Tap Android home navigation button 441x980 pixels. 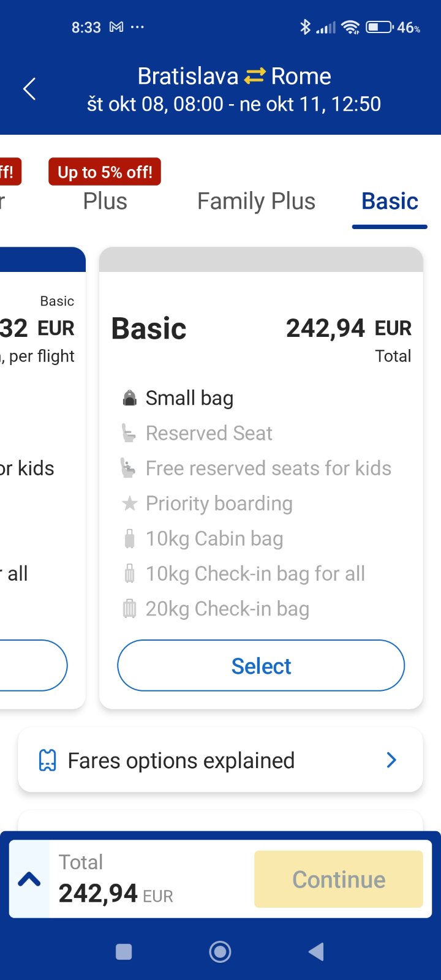[x=220, y=951]
